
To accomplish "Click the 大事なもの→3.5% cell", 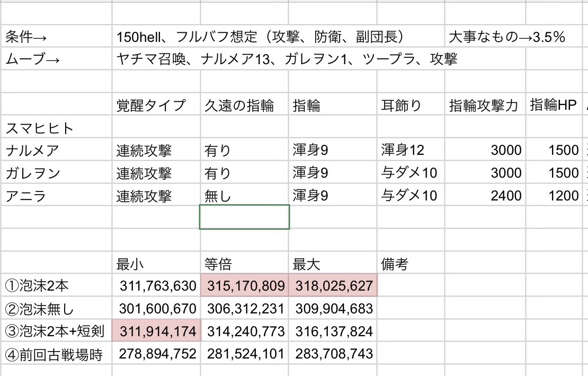I will [507, 37].
